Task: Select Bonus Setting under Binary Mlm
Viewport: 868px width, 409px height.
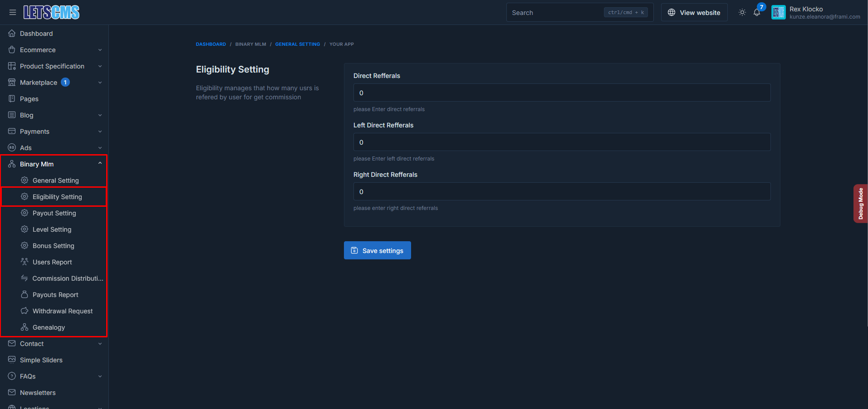Action: click(x=53, y=245)
